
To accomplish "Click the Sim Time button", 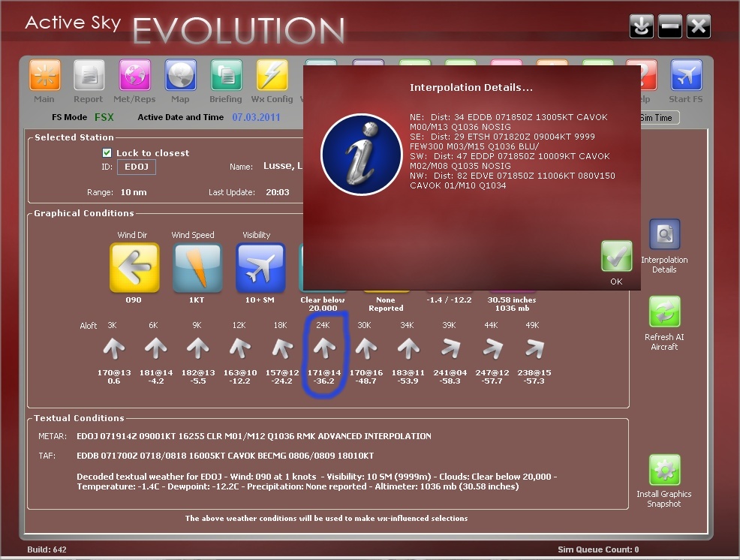I will pos(659,118).
